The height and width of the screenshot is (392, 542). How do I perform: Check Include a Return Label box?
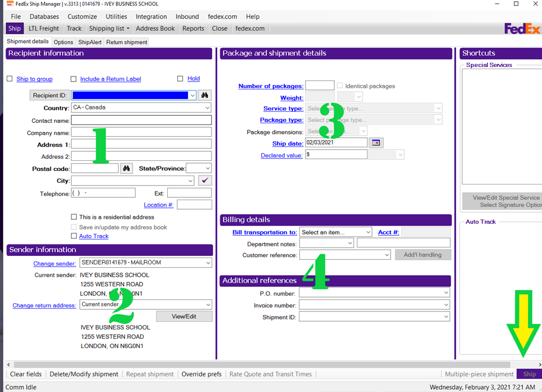click(x=73, y=79)
